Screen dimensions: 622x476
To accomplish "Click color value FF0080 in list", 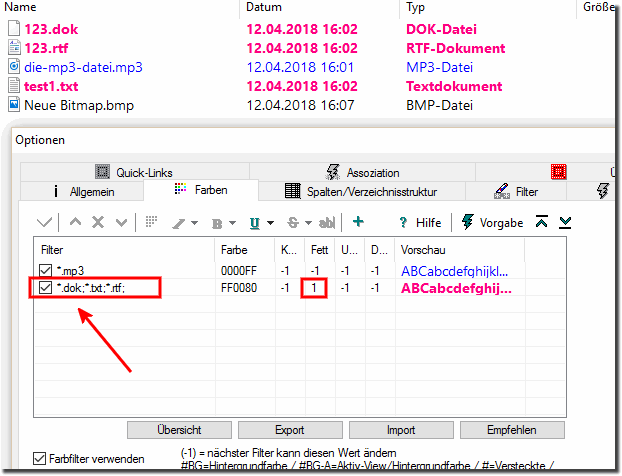I will click(x=239, y=288).
